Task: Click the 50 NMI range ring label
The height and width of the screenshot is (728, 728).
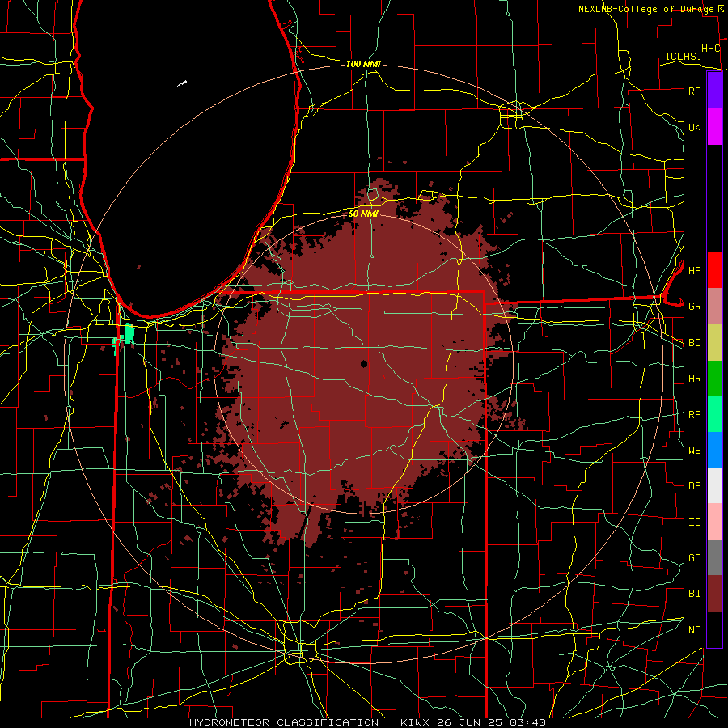Action: click(x=363, y=214)
